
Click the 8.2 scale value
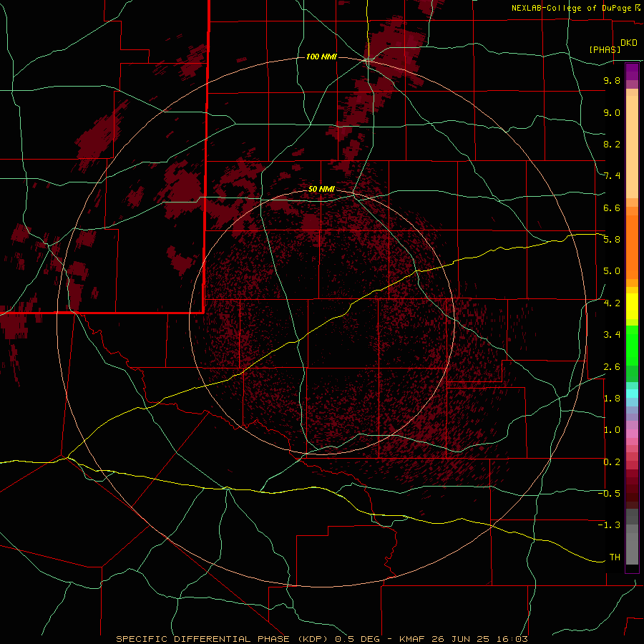pos(612,144)
